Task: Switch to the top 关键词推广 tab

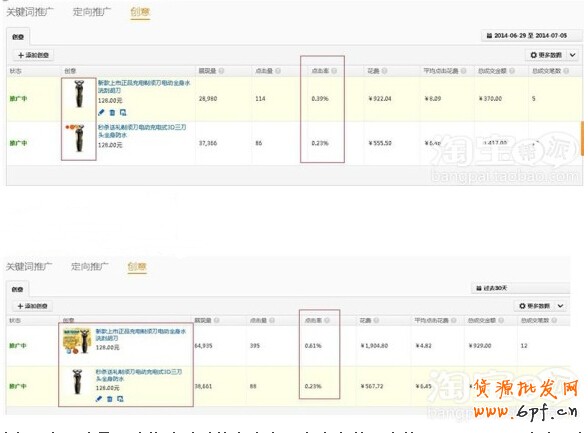Action: click(30, 12)
